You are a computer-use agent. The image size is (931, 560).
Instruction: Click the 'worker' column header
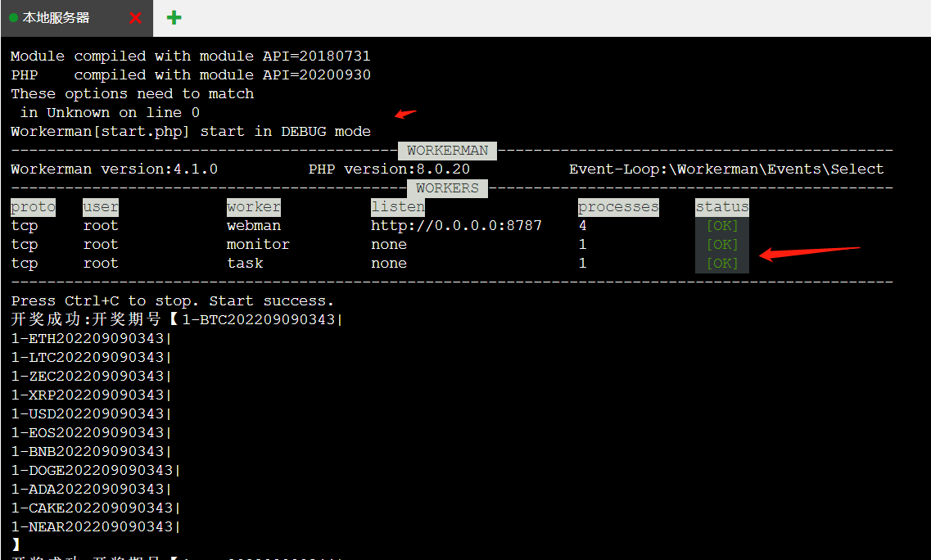point(254,207)
